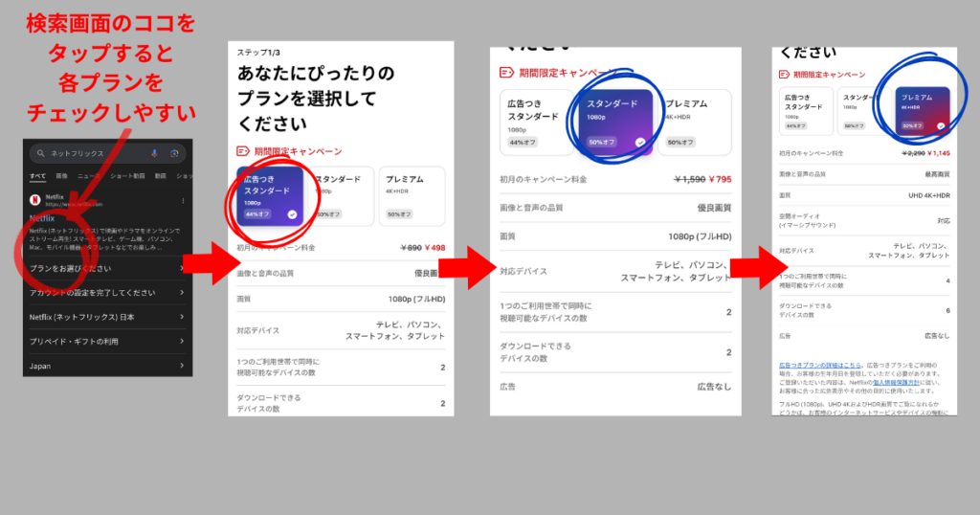
Task: Tap checkmark on the blue-circled スタンダード plan card
Action: point(639,142)
